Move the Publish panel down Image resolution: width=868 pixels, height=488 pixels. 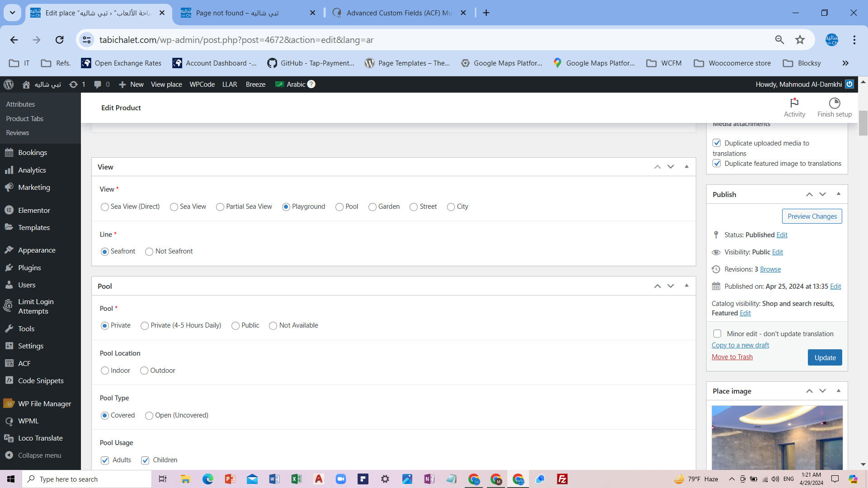click(822, 194)
